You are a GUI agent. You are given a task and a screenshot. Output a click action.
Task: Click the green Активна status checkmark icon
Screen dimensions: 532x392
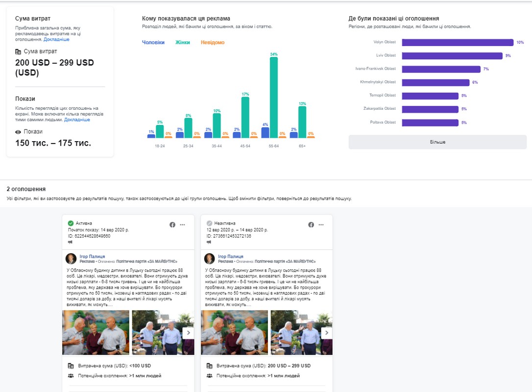point(71,223)
